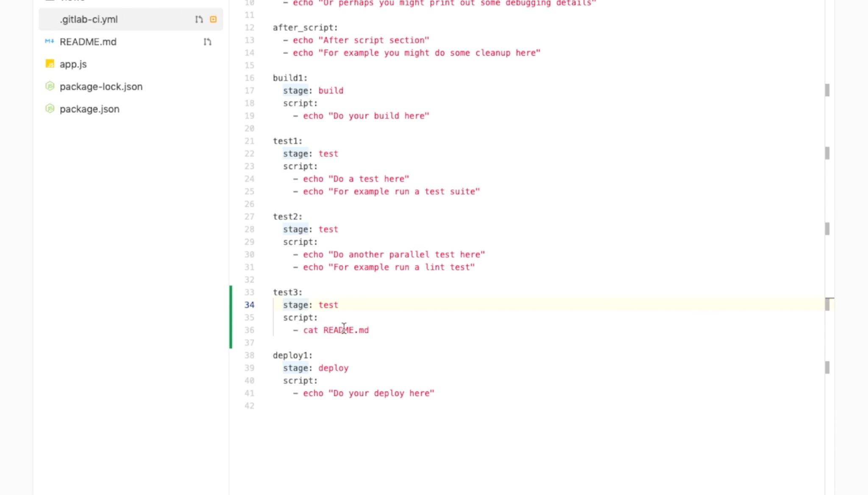Image resolution: width=868 pixels, height=495 pixels.
Task: Place cursor on 'test3:' job name
Action: [287, 292]
